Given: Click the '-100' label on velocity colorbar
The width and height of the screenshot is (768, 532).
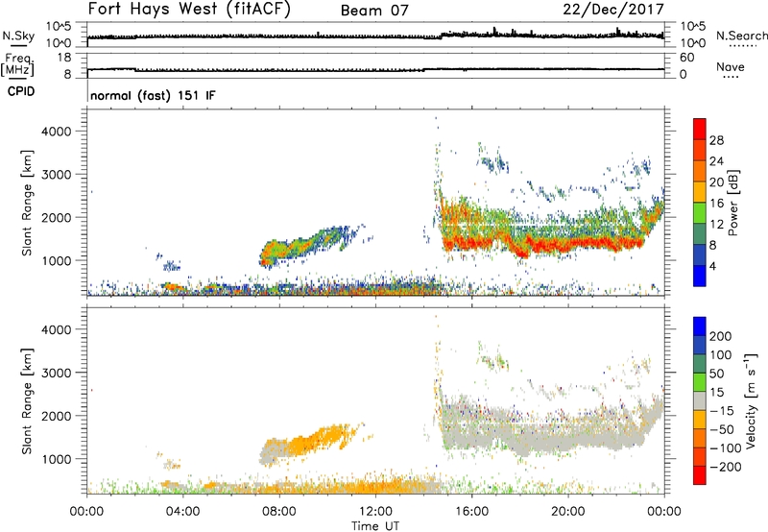Looking at the screenshot, I should coord(726,448).
